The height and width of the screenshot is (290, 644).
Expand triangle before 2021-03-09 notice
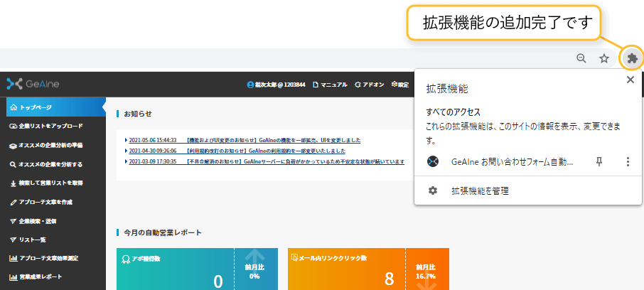pyautogui.click(x=126, y=161)
